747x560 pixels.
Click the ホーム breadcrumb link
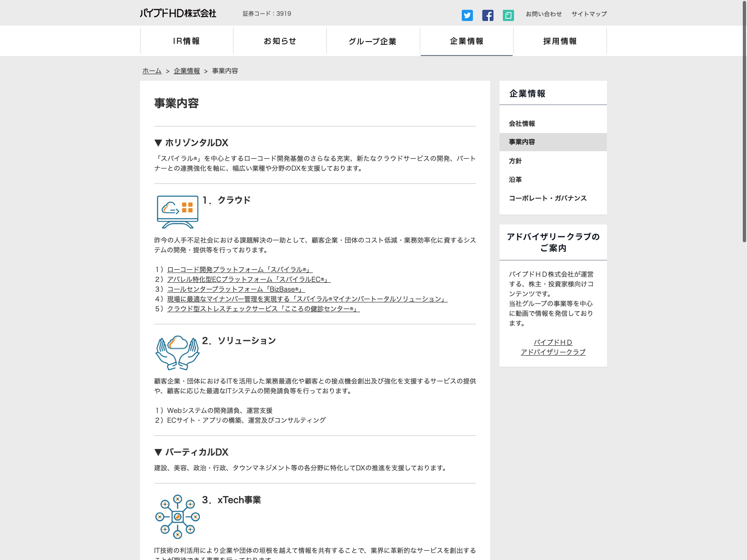(152, 71)
